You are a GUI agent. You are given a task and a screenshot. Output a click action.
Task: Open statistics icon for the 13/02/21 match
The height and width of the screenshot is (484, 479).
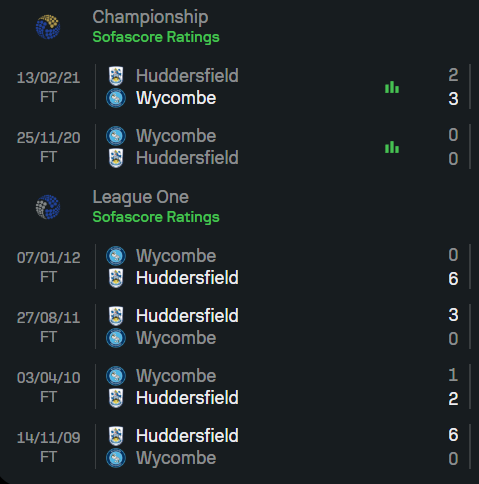tap(392, 87)
